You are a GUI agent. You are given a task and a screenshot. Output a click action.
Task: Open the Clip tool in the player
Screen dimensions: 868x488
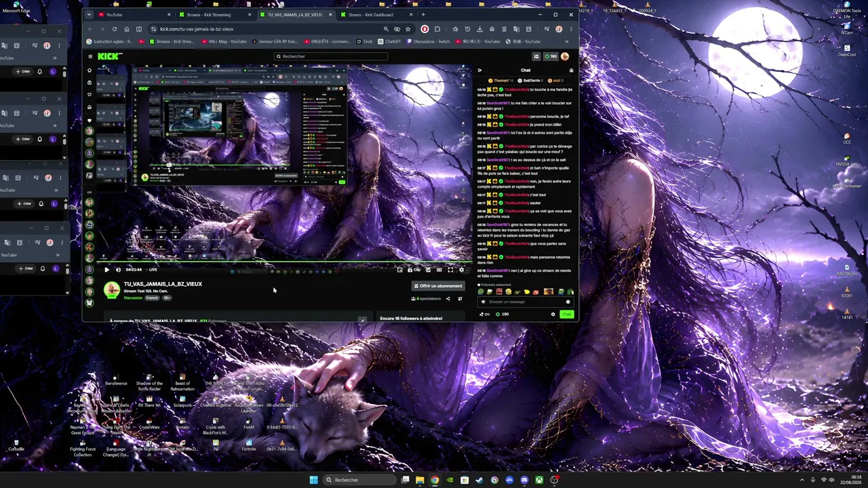413,270
